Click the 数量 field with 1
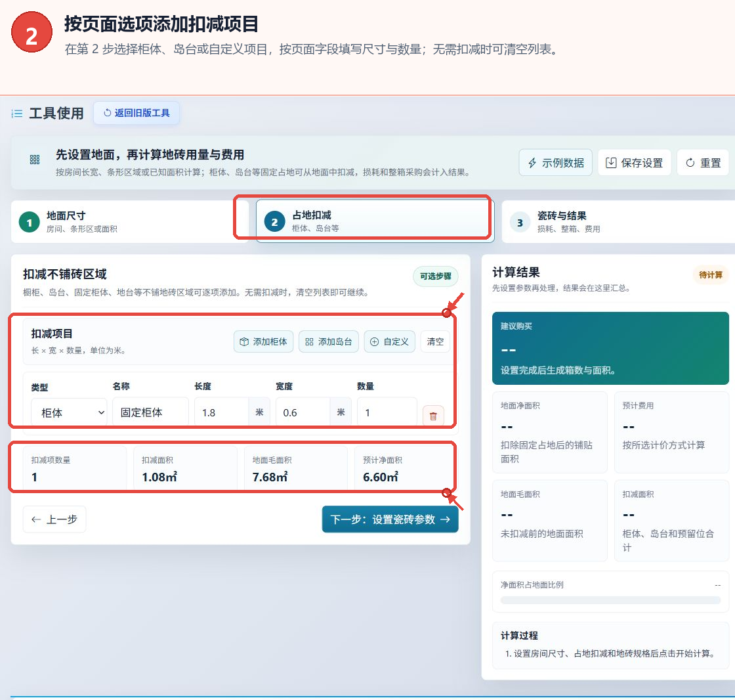 [x=387, y=412]
